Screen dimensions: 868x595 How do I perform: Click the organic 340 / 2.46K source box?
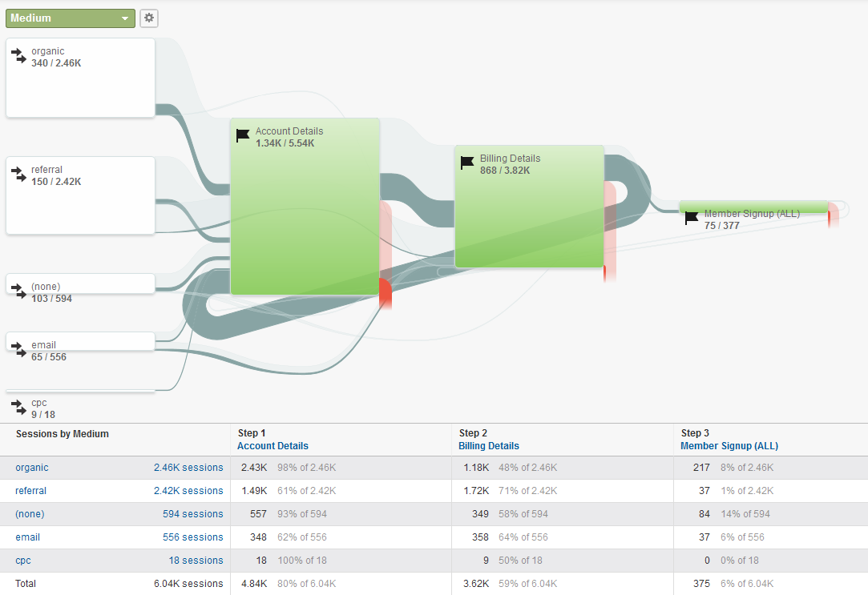tap(80, 78)
